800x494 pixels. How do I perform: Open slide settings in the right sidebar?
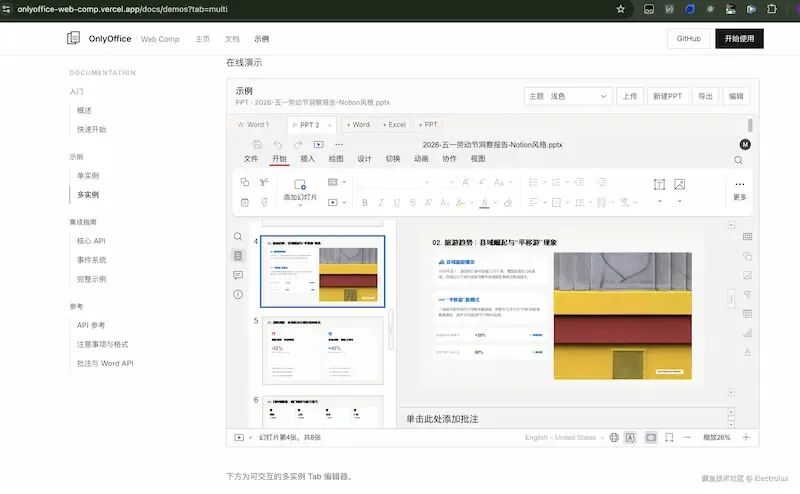pos(747,236)
